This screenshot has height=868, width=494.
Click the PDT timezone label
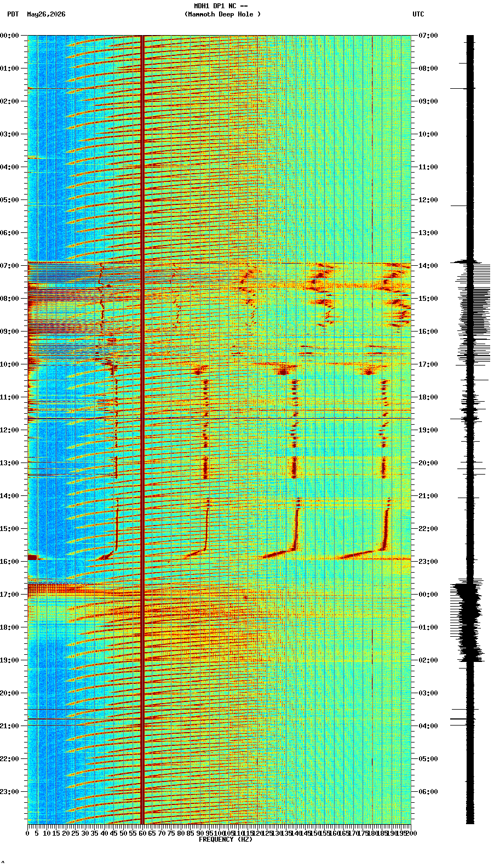click(x=13, y=14)
